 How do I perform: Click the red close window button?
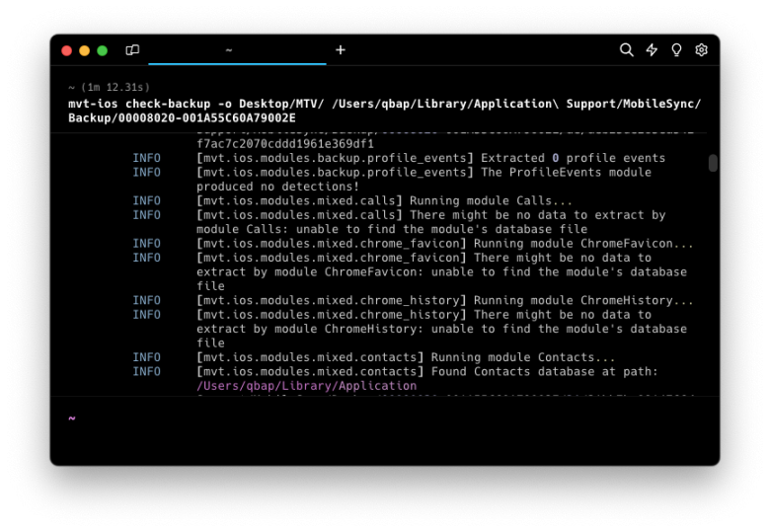[x=67, y=50]
